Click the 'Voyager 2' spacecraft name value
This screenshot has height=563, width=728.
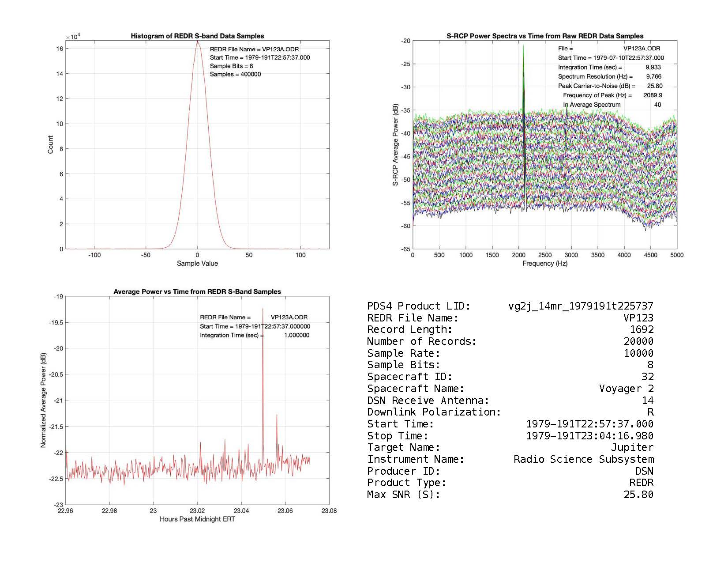[x=626, y=389]
